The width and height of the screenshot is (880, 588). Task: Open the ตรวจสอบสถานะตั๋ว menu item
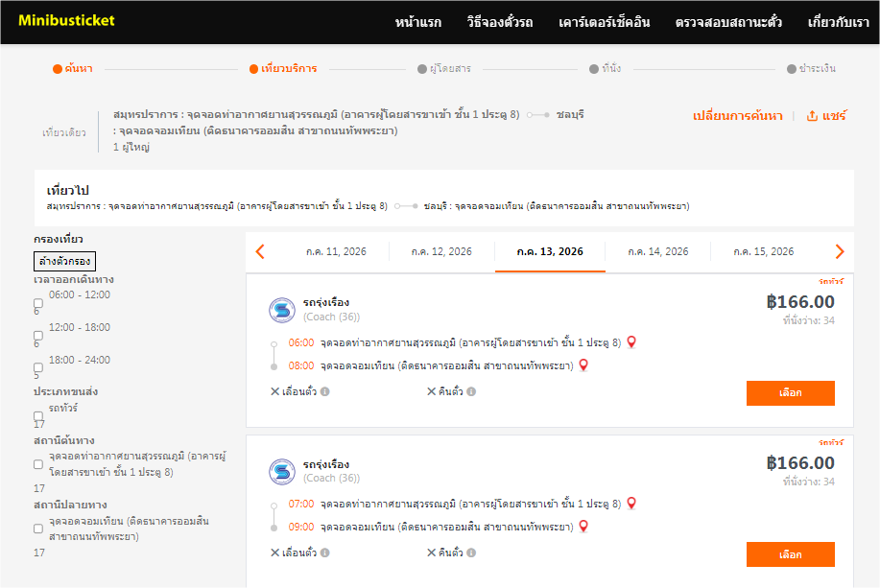(728, 22)
